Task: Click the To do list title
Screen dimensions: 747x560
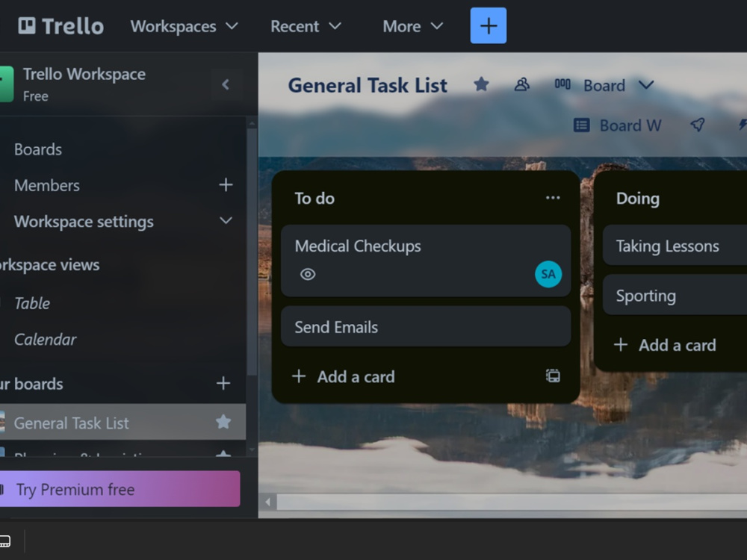Action: (314, 199)
